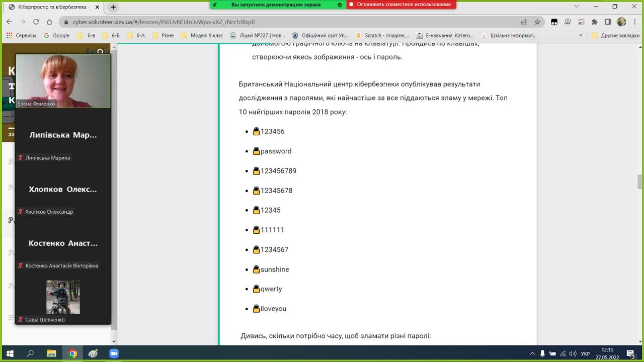Bookmark this page with the star icon
Viewport: 644px width, 362px height.
click(x=537, y=22)
